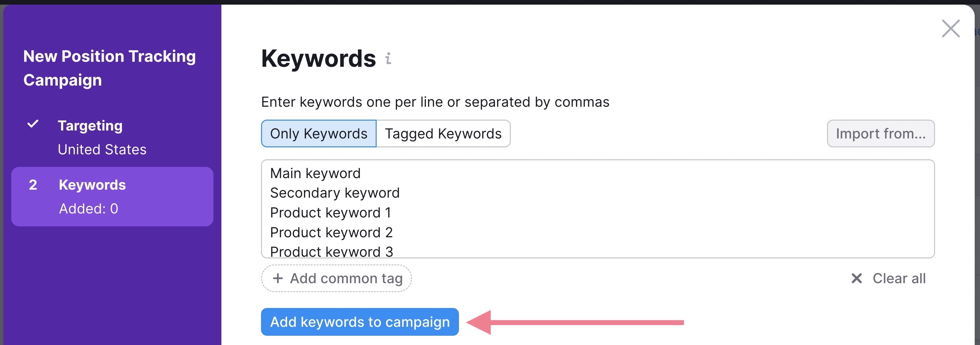This screenshot has height=345, width=980.
Task: Switch to Tagged Keywords mode
Action: pyautogui.click(x=443, y=133)
